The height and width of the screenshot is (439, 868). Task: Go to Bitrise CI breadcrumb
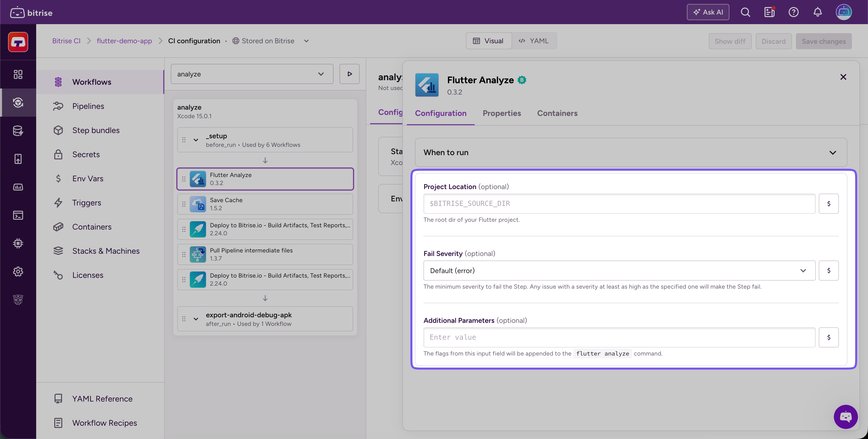click(x=66, y=41)
